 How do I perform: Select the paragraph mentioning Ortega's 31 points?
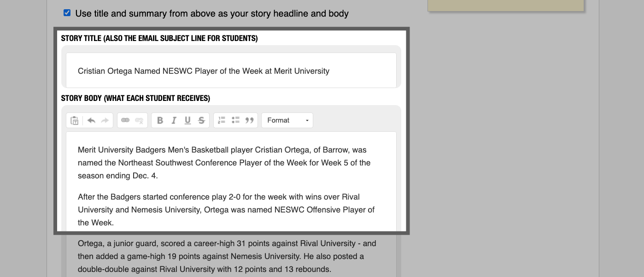click(227, 256)
